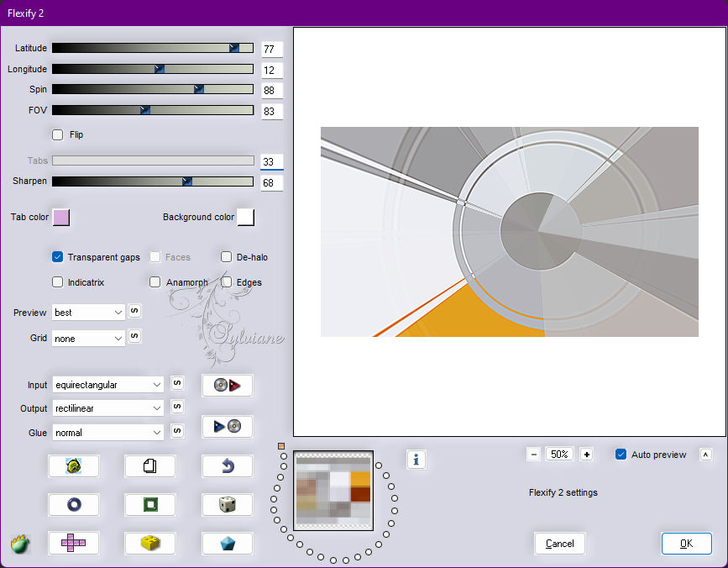Click the dark blue ring icon button
This screenshot has height=568, width=728.
[x=74, y=504]
